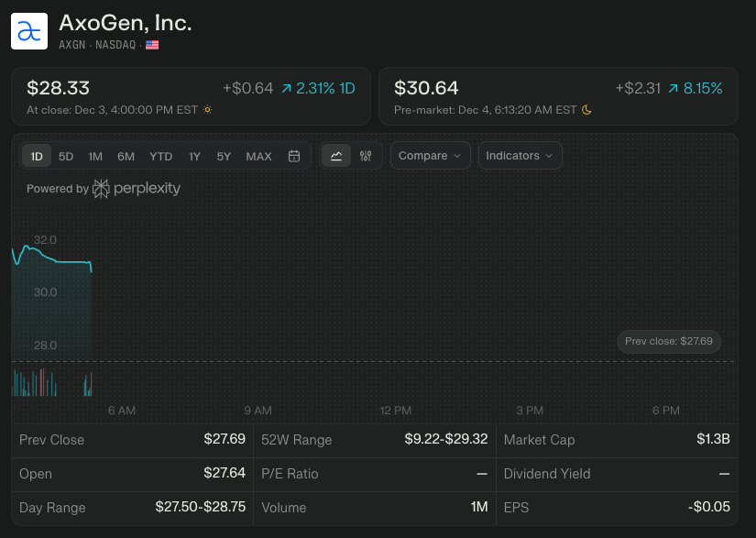This screenshot has height=538, width=756.
Task: Select the MAX time range tab
Action: 259,156
